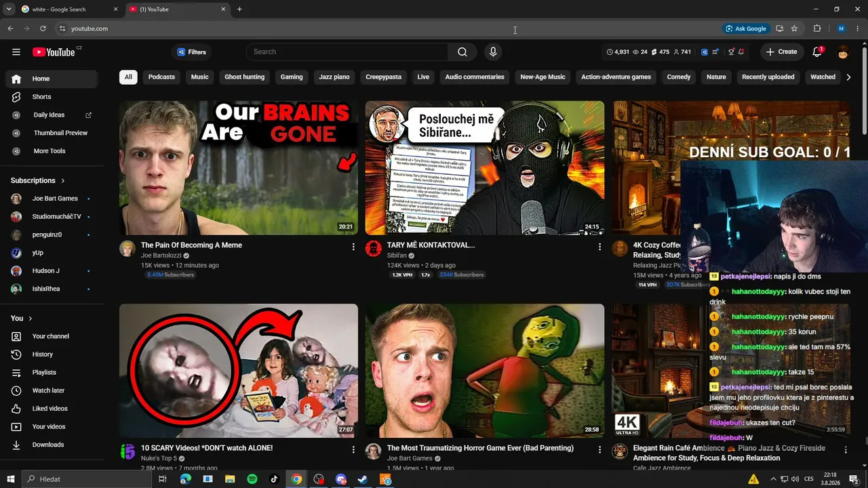Open Our BRAINS Are GONE video thumbnail
This screenshot has width=868, height=488.
point(239,168)
